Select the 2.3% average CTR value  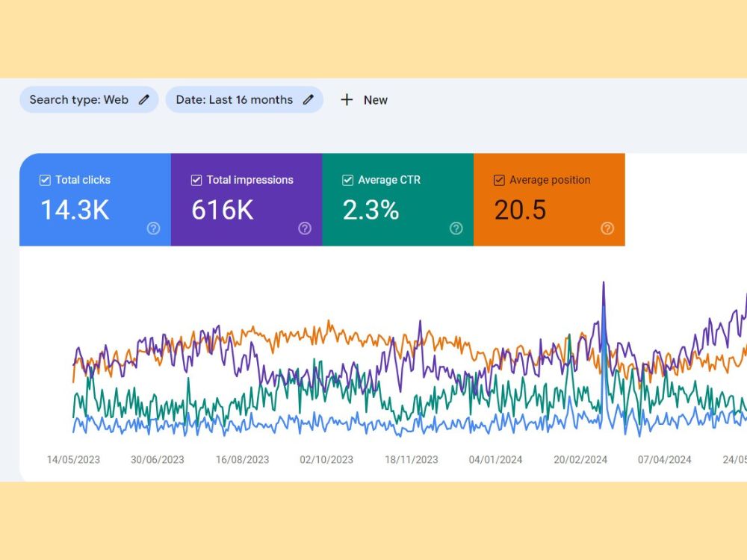coord(371,210)
